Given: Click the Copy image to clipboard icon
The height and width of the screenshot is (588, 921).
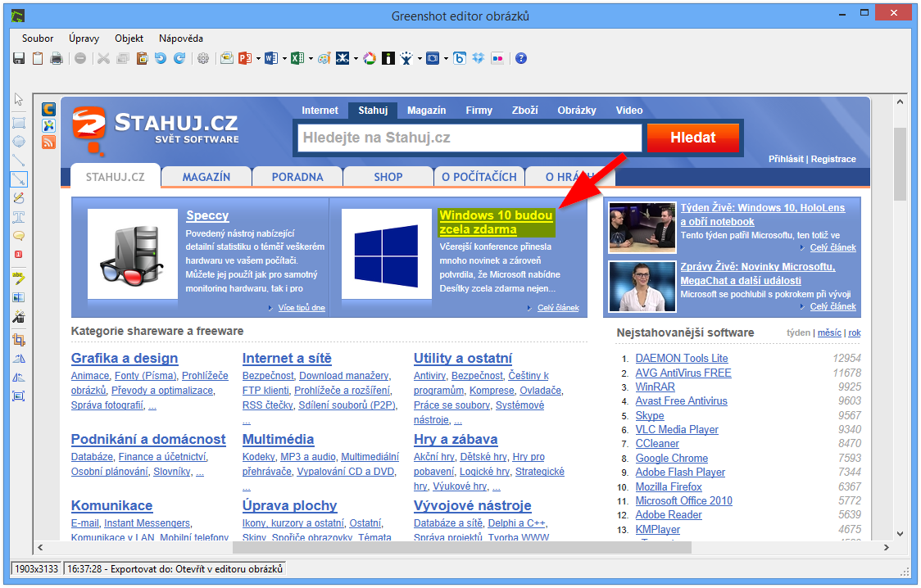Looking at the screenshot, I should pyautogui.click(x=38, y=58).
